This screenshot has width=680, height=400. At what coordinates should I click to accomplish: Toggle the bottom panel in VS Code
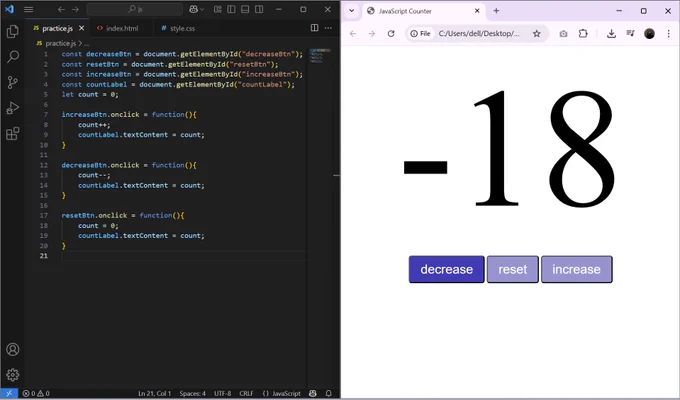(245, 9)
